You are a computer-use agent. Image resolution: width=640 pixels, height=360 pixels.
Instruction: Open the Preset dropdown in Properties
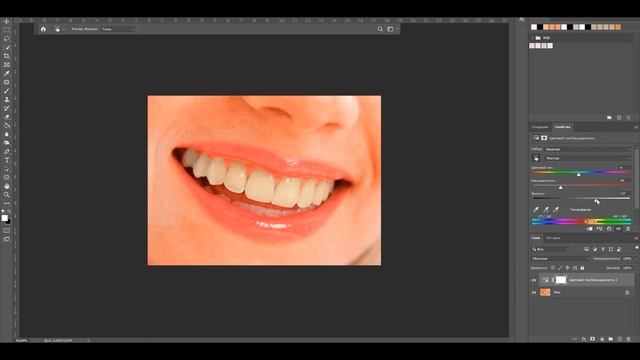point(588,149)
